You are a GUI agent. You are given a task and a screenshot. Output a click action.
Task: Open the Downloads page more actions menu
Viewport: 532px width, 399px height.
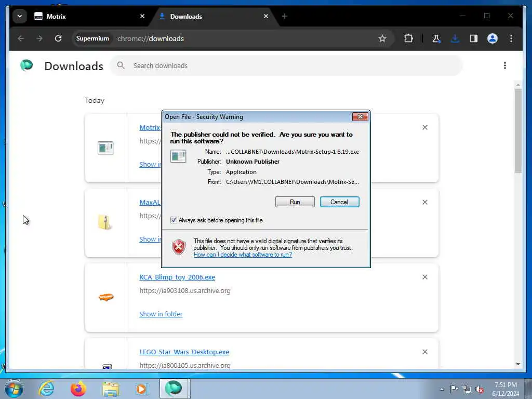pos(505,65)
